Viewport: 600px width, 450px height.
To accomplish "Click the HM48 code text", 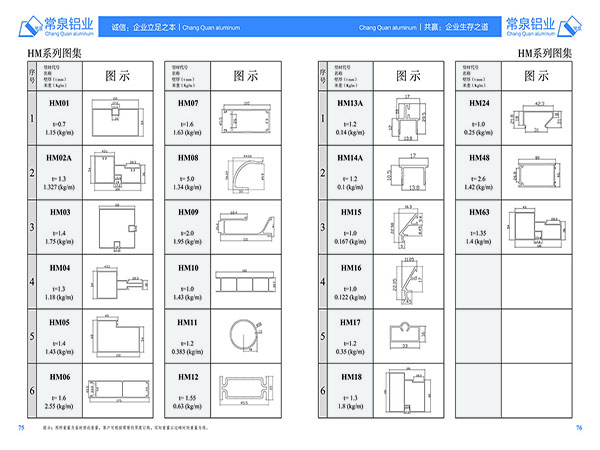I will (x=479, y=158).
